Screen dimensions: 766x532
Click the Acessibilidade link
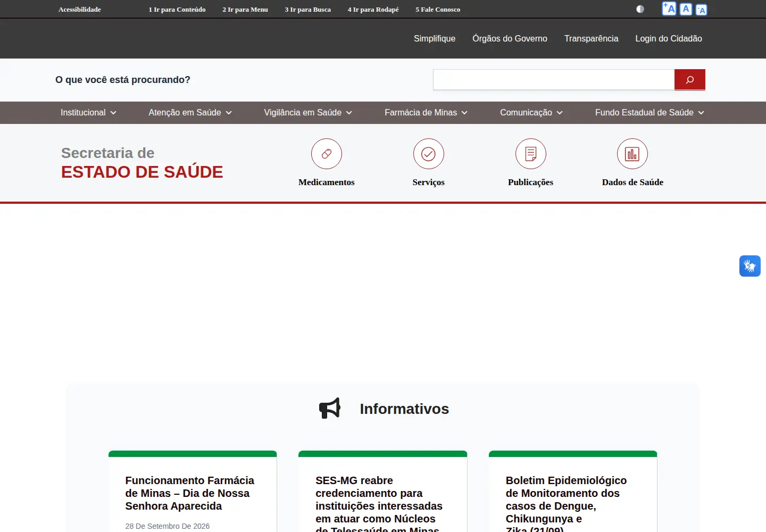80,10
